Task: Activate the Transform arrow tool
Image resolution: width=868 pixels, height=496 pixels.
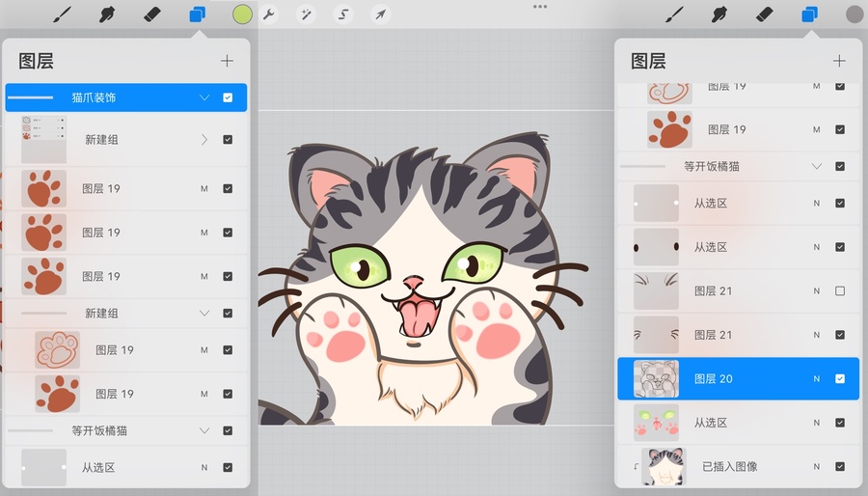Action: pyautogui.click(x=380, y=14)
